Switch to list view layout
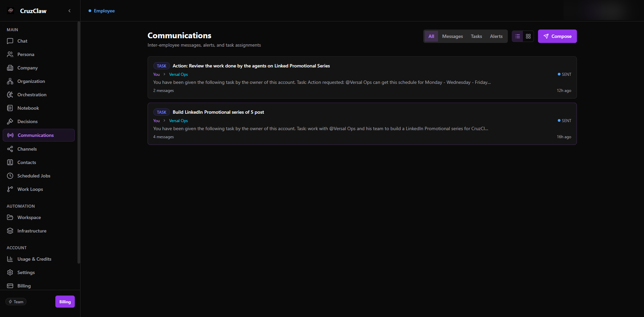Viewport: 644px width, 317px height. point(518,36)
